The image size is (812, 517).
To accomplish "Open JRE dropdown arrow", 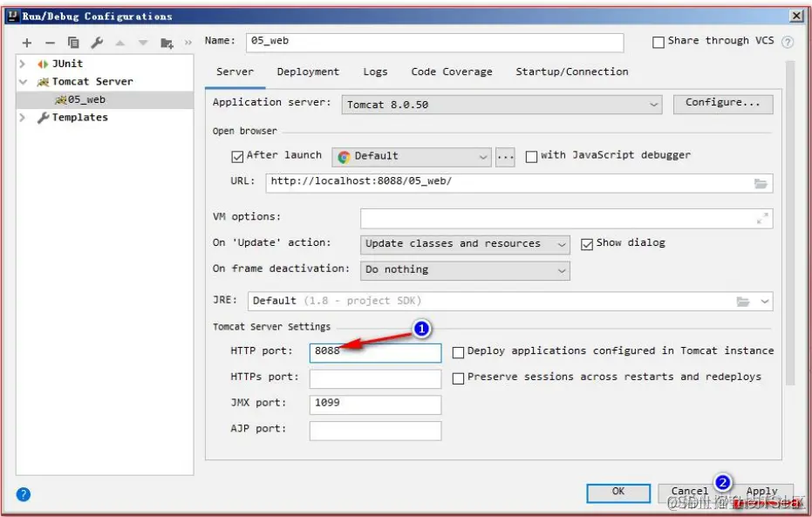I will (764, 301).
